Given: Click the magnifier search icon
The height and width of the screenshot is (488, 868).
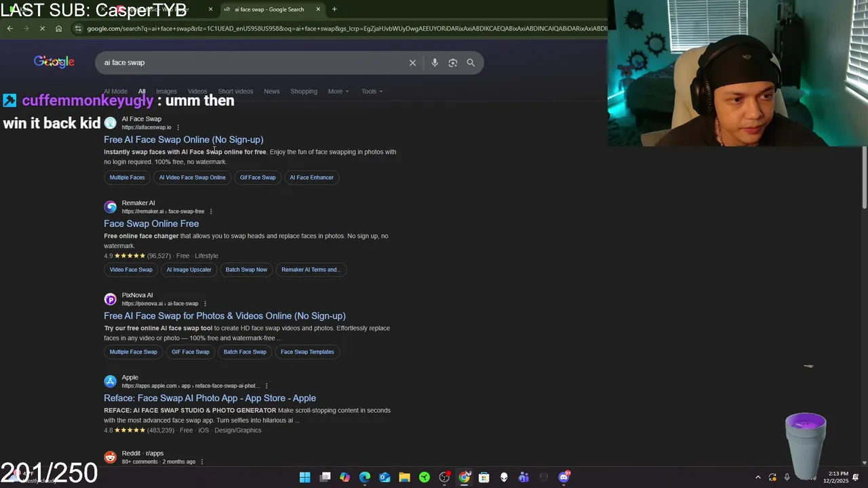Looking at the screenshot, I should click(471, 62).
